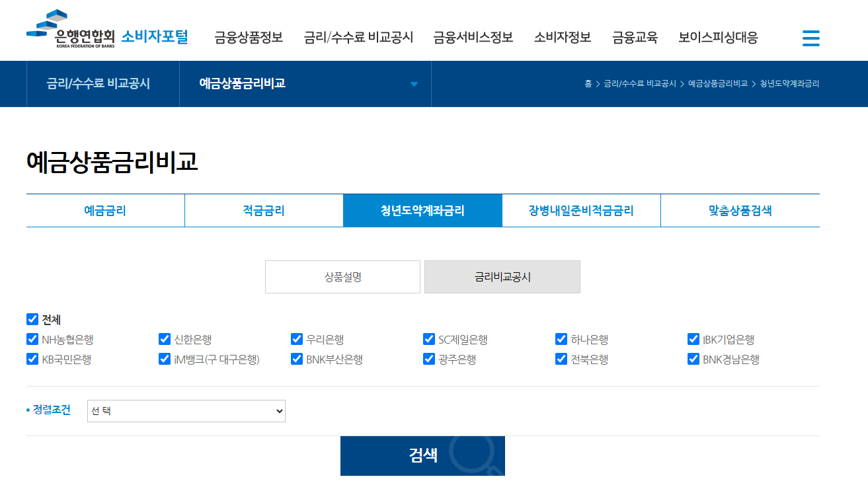This screenshot has height=489, width=868.
Task: Uncheck the 전북은행 checkbox
Action: pyautogui.click(x=561, y=359)
